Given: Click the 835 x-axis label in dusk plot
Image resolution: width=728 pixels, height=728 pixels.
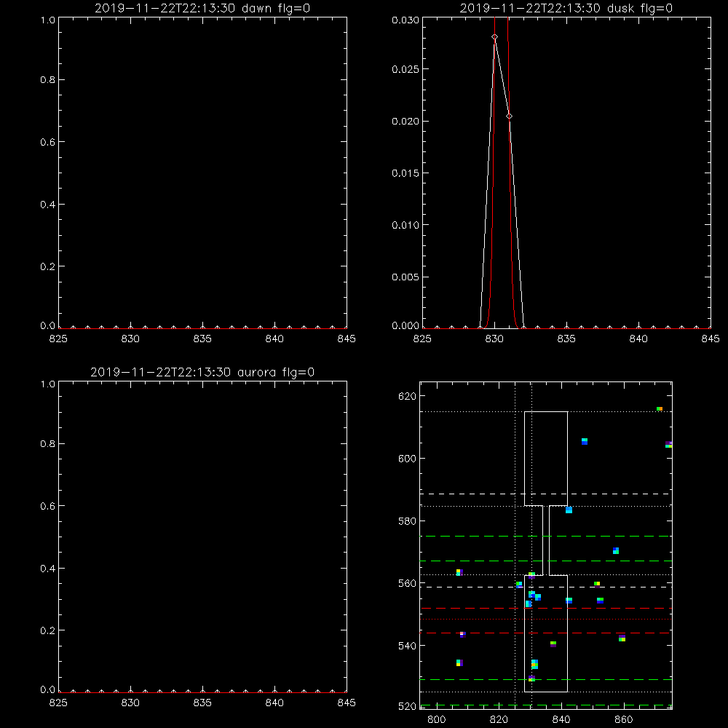Looking at the screenshot, I should [x=566, y=339].
